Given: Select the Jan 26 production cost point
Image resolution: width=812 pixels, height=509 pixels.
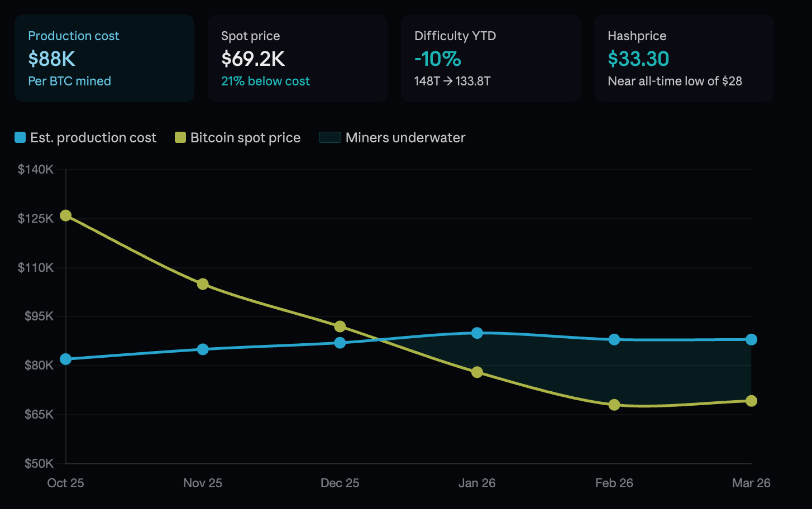Looking at the screenshot, I should coord(477,333).
